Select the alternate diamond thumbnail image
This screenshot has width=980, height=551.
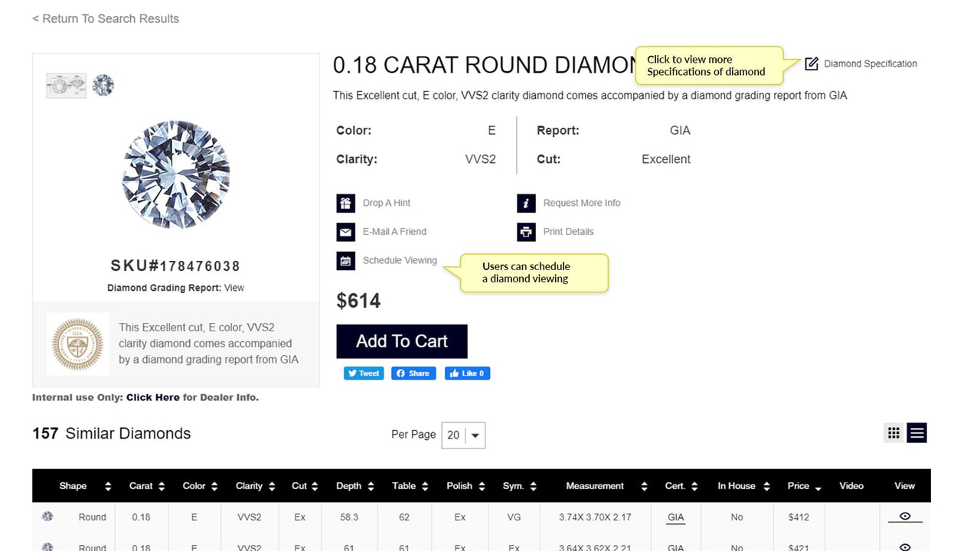click(103, 85)
